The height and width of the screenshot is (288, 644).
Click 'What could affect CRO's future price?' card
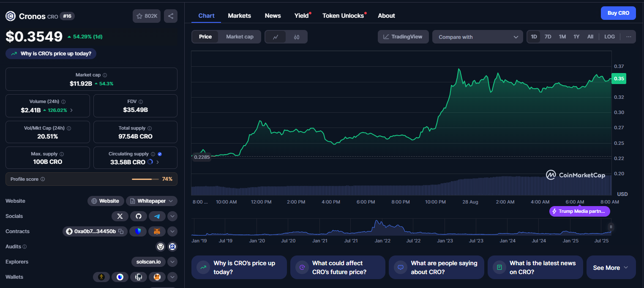point(338,267)
